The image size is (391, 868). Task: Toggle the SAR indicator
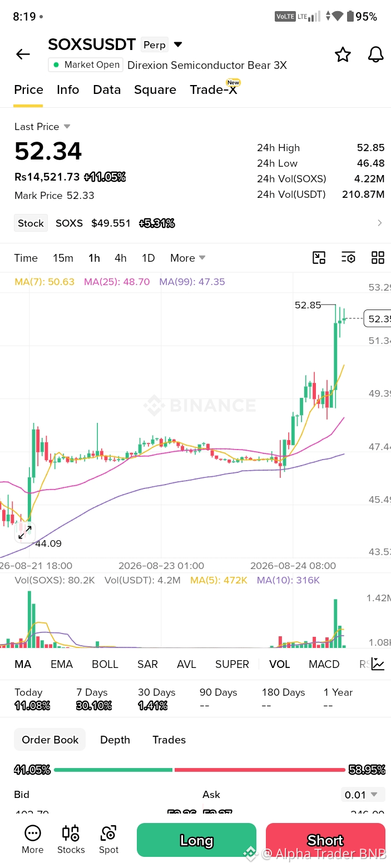[x=147, y=664]
